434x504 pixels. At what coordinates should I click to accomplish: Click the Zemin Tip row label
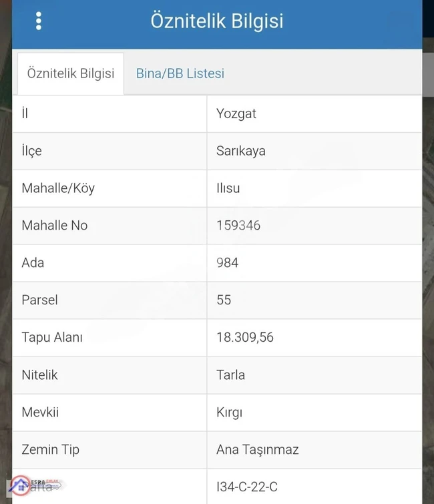51,450
